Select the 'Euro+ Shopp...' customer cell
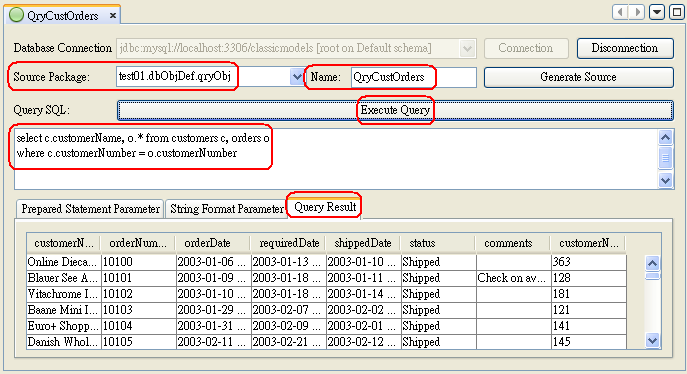Image resolution: width=687 pixels, height=374 pixels. tap(64, 326)
